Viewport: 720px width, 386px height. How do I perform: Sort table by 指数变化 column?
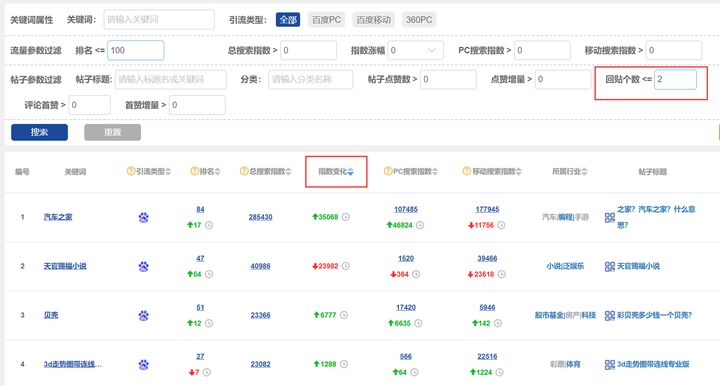tap(336, 172)
